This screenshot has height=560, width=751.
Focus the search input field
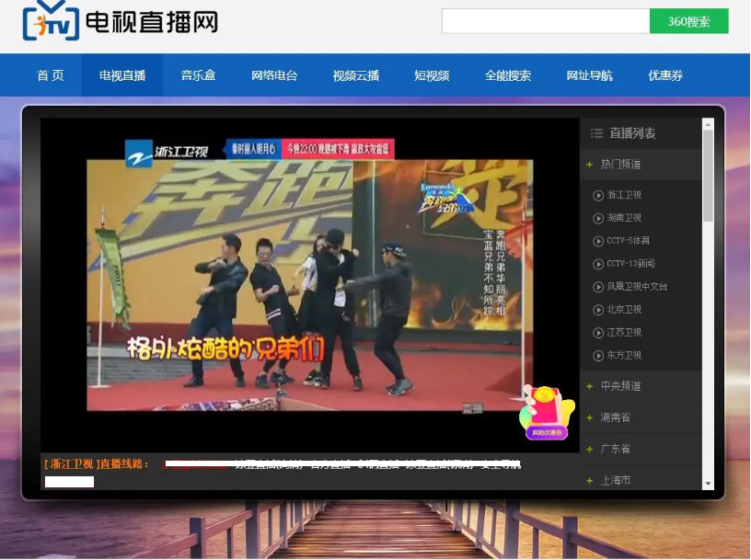pos(545,21)
